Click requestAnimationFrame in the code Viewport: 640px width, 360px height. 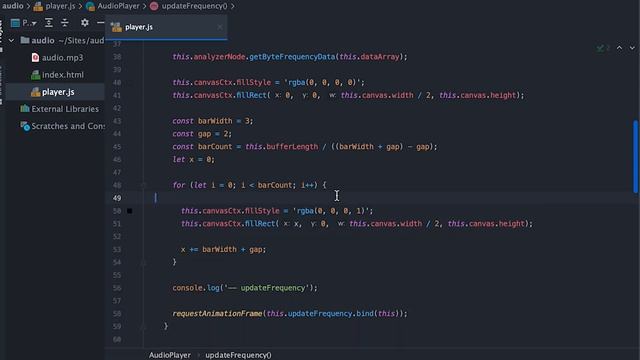217,313
